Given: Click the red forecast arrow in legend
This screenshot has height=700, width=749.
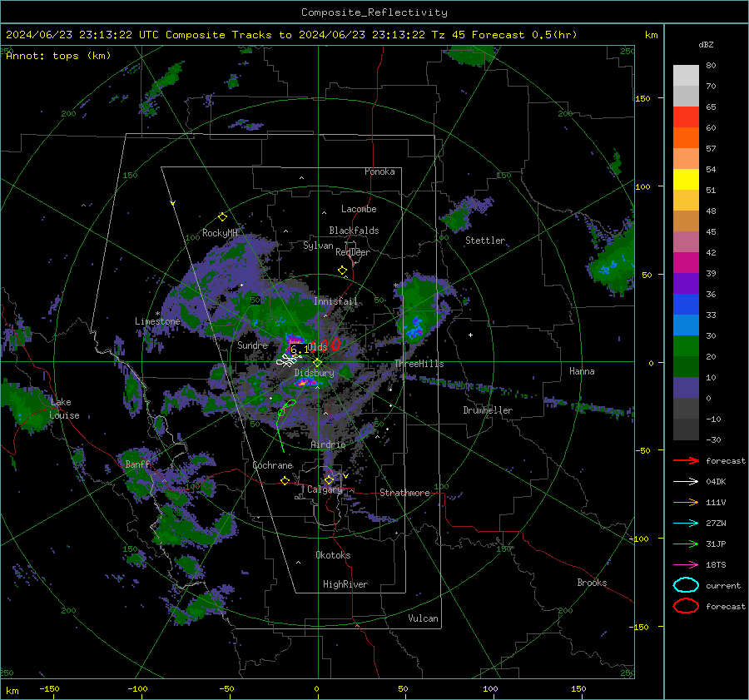Looking at the screenshot, I should tap(686, 460).
